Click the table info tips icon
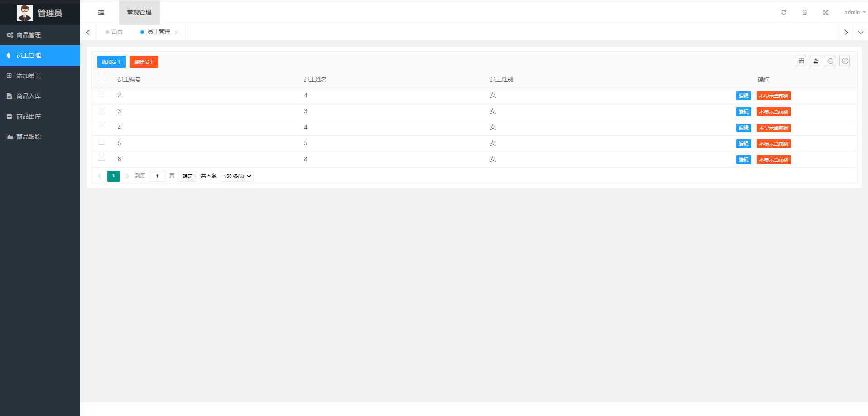This screenshot has height=416, width=868. coord(845,61)
